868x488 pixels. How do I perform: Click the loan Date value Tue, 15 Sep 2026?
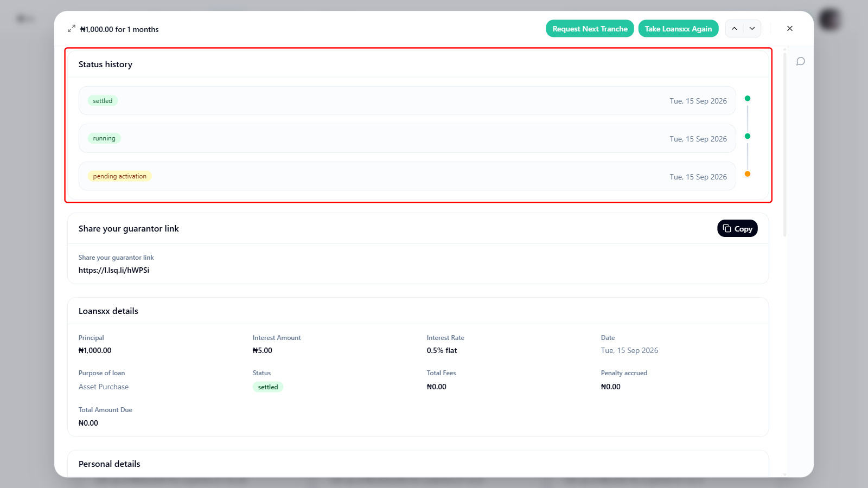click(630, 350)
